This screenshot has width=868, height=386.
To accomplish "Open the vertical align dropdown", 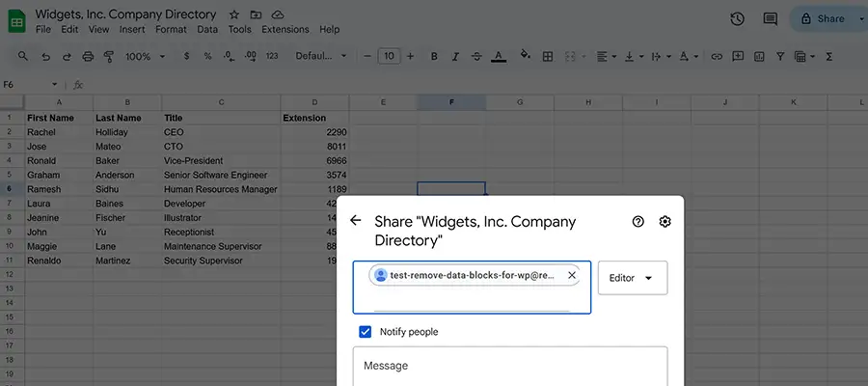I will [635, 56].
